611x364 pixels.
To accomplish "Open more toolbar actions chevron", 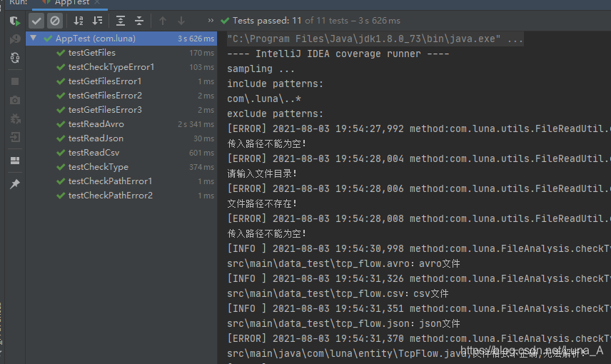I will click(x=211, y=20).
